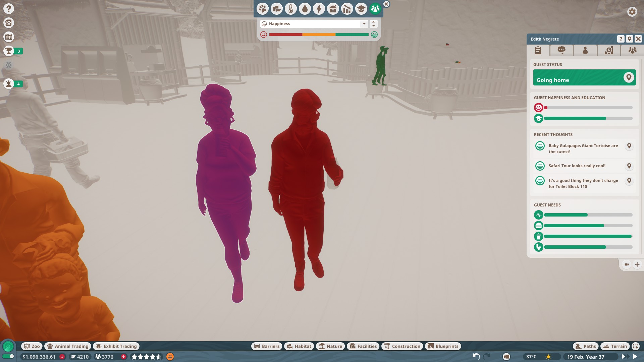Switch to the guest overview clipboard tab

tap(538, 50)
